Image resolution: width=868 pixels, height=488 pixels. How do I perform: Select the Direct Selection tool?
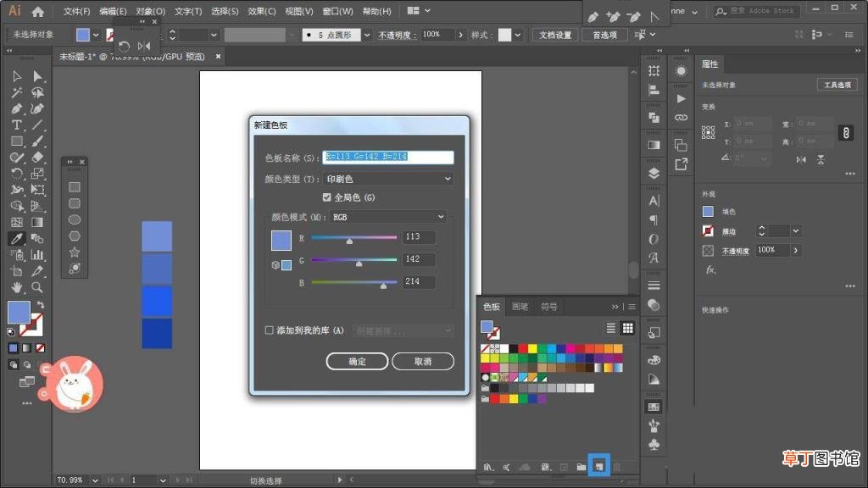[x=37, y=75]
